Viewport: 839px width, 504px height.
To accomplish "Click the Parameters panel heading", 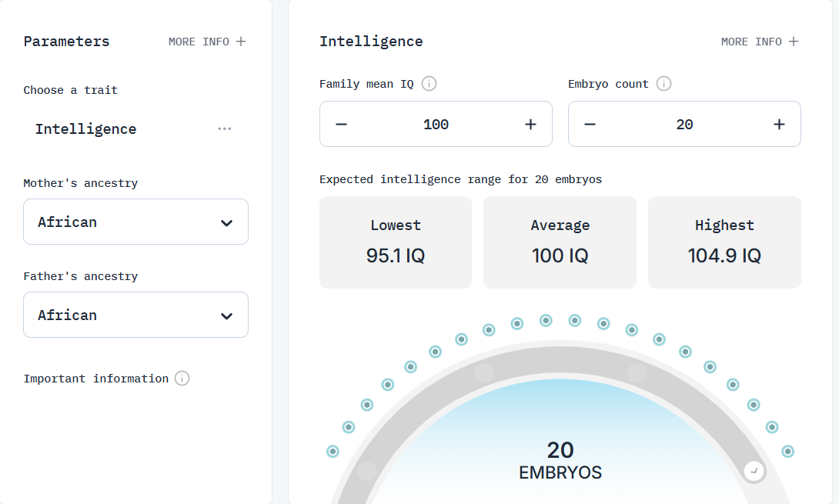I will [x=66, y=42].
